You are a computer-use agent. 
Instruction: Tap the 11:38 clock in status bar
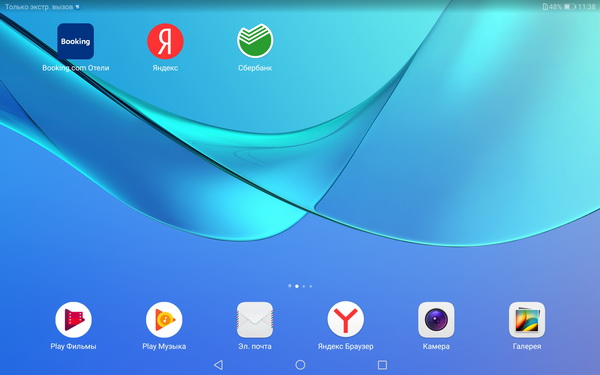587,7
